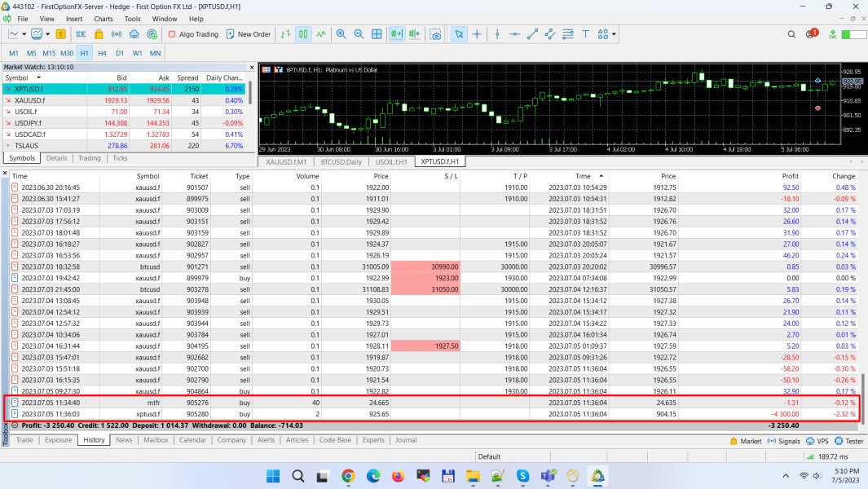Select the text label tool

tap(586, 34)
